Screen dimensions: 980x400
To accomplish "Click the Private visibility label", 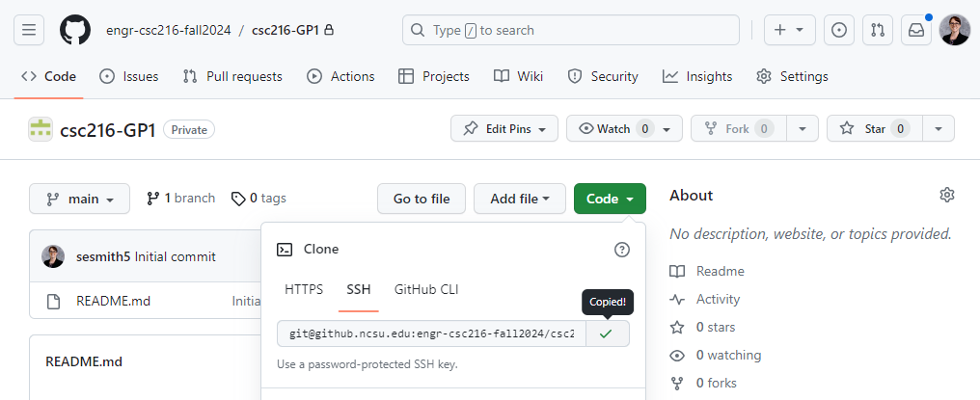I will click(x=189, y=130).
